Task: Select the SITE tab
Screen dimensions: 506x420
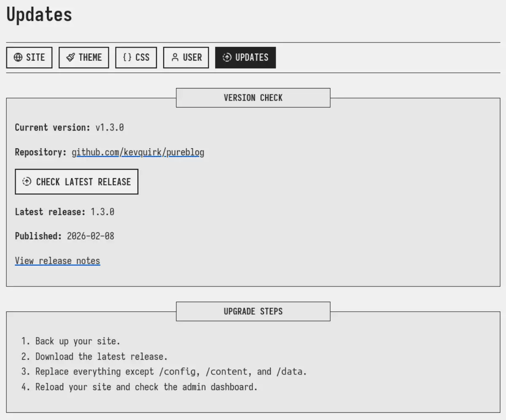Action: [x=29, y=57]
